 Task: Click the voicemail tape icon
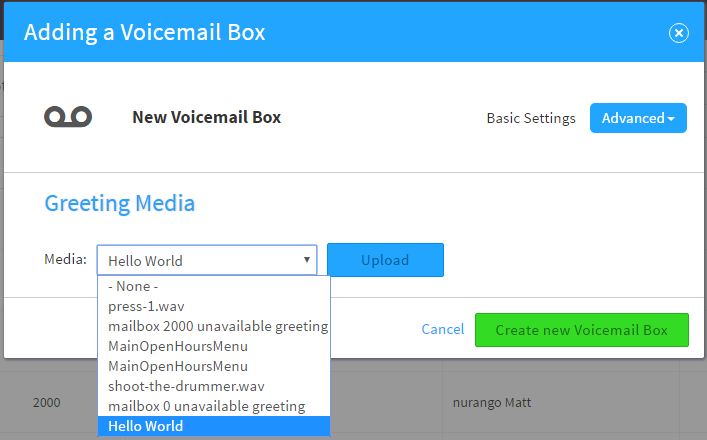(x=68, y=117)
